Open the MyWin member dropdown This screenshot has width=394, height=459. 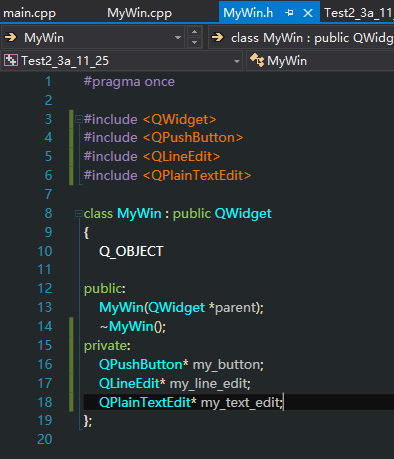point(320,61)
